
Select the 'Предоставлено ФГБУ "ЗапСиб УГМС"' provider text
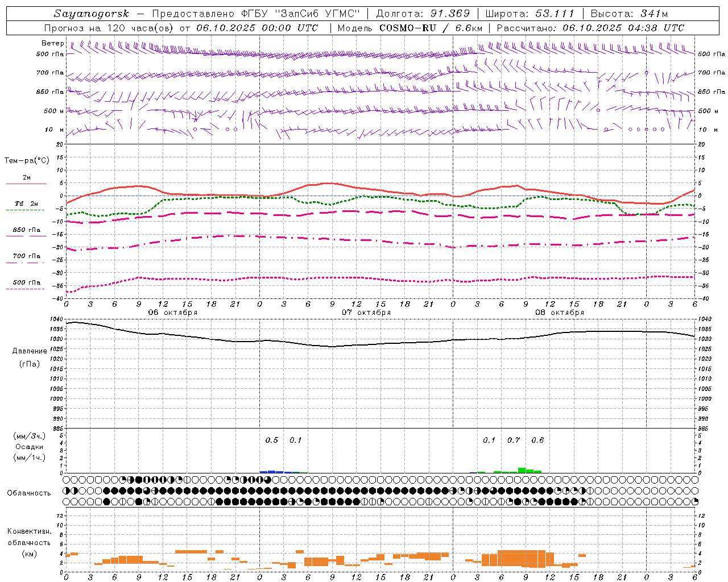coord(257,14)
